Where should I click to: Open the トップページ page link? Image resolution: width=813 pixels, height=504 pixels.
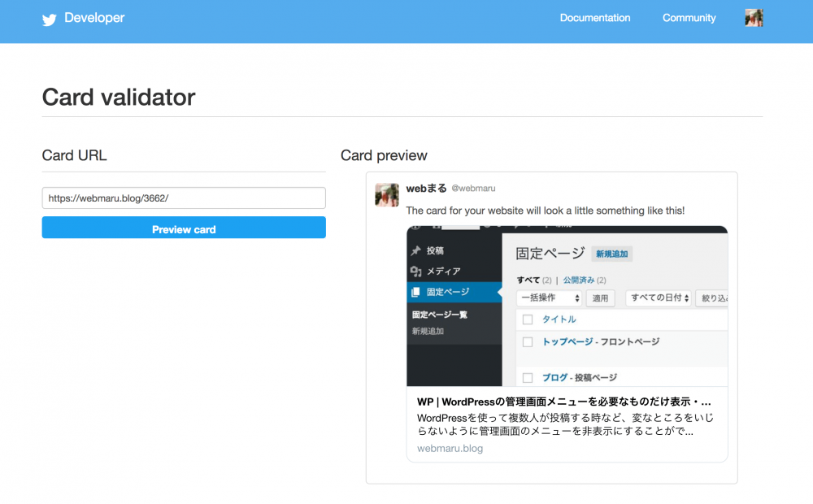[567, 341]
